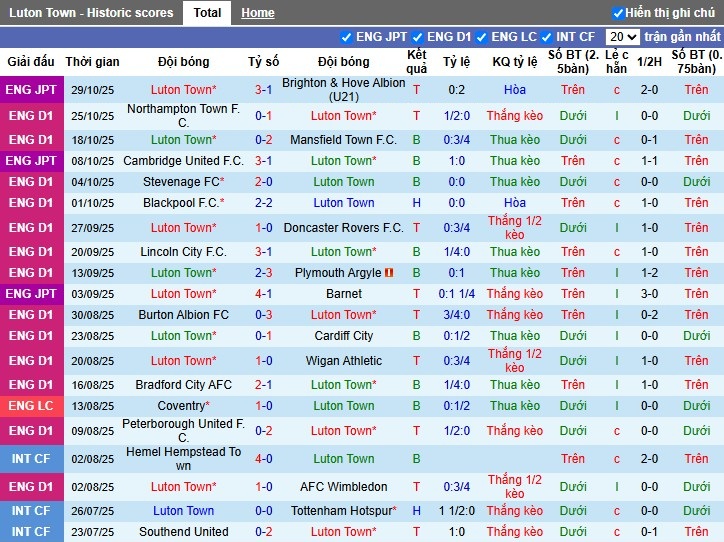Click the 3-0 halftime score in Barnet row
724x542 pixels.
[649, 294]
